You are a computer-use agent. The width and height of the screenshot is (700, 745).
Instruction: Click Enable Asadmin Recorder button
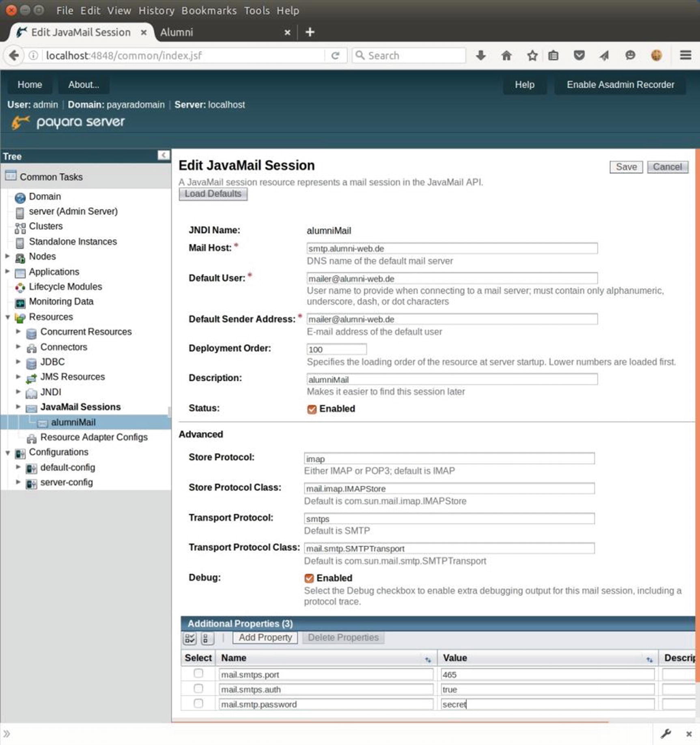620,85
